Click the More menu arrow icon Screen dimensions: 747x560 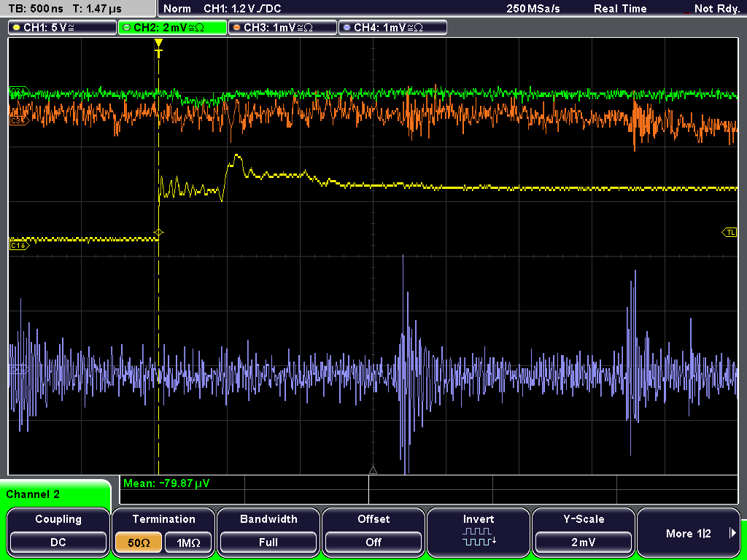tap(732, 533)
